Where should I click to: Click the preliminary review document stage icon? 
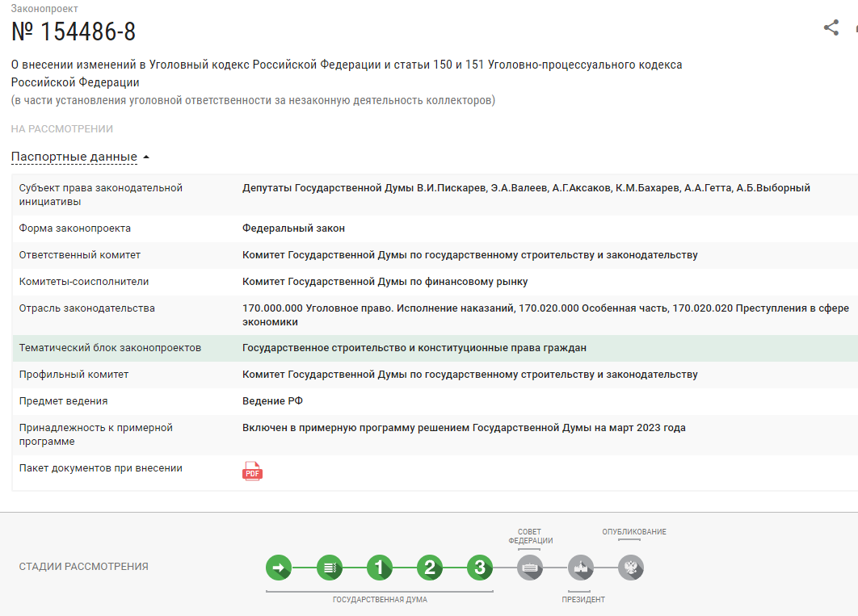pyautogui.click(x=329, y=568)
